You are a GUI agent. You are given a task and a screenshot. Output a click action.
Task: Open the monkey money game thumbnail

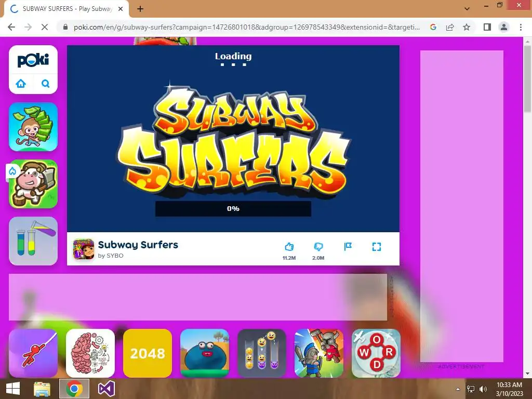click(33, 127)
